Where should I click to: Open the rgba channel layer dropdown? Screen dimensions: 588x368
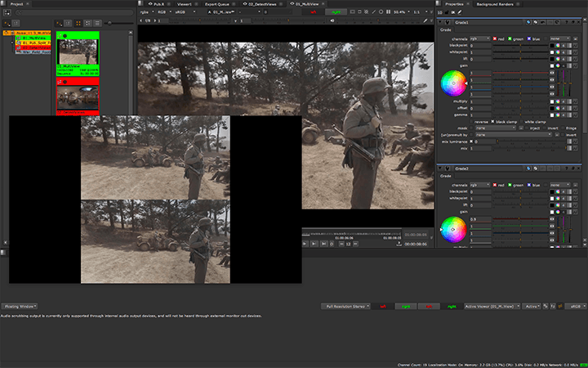(145, 12)
